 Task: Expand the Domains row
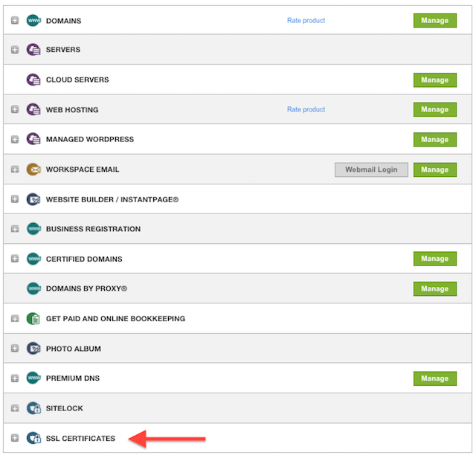pos(15,20)
